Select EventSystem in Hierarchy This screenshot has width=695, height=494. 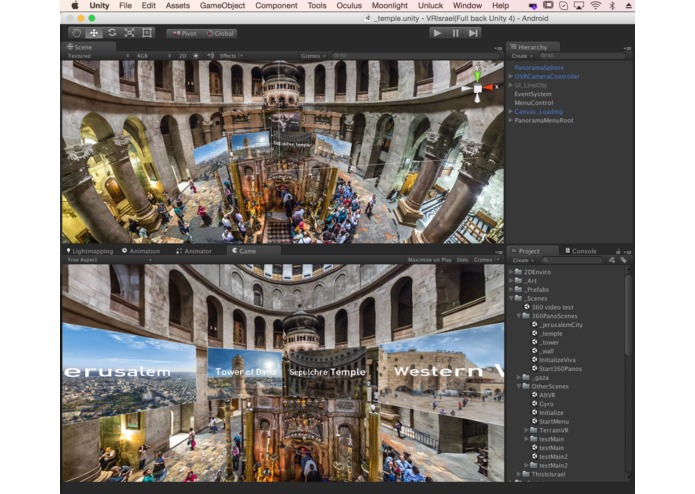(x=533, y=94)
